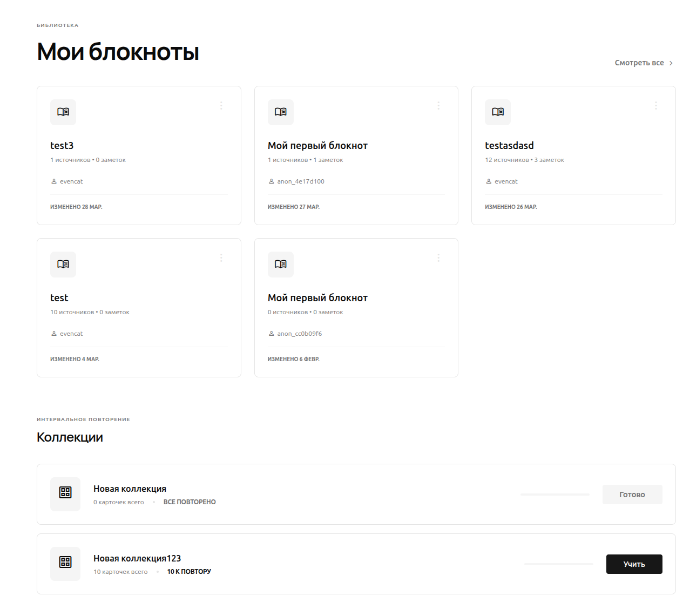Open the test title above 10 источников
Screen dimensions: 683x616
click(x=59, y=298)
